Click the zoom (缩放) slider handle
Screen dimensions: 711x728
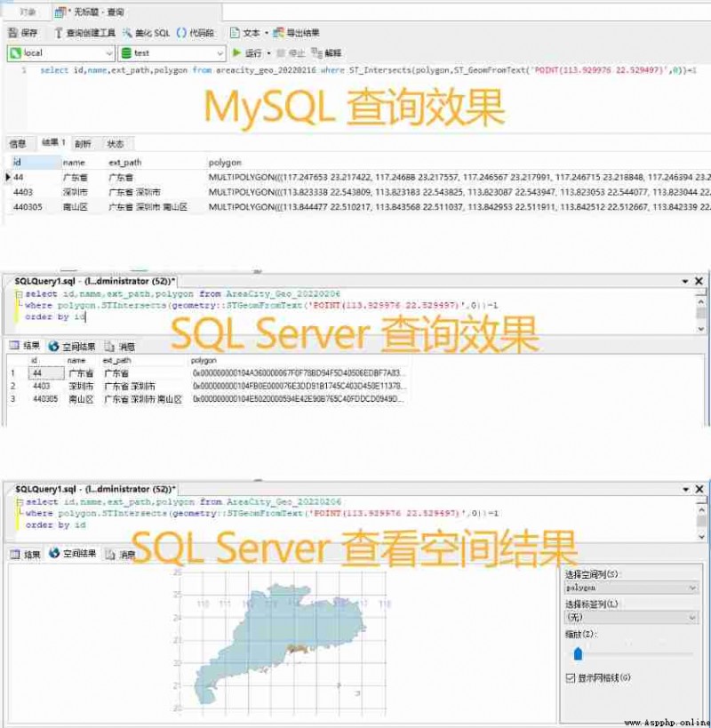pyautogui.click(x=578, y=653)
